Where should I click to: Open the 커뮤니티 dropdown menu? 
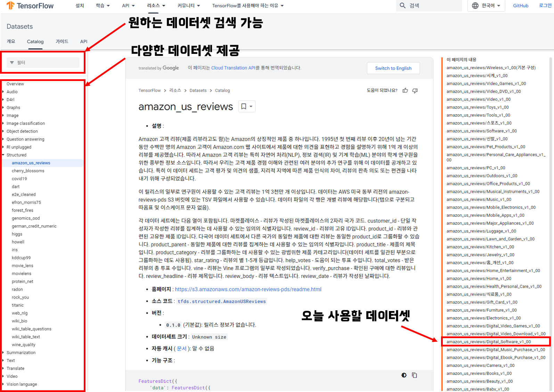pyautogui.click(x=189, y=6)
